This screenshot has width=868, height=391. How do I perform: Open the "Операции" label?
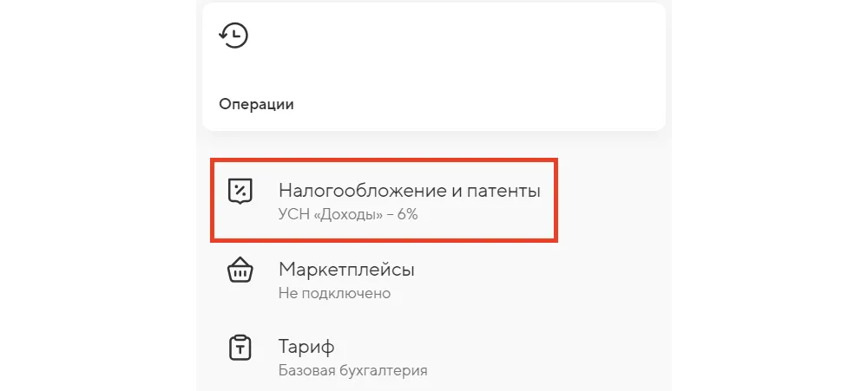tap(256, 105)
